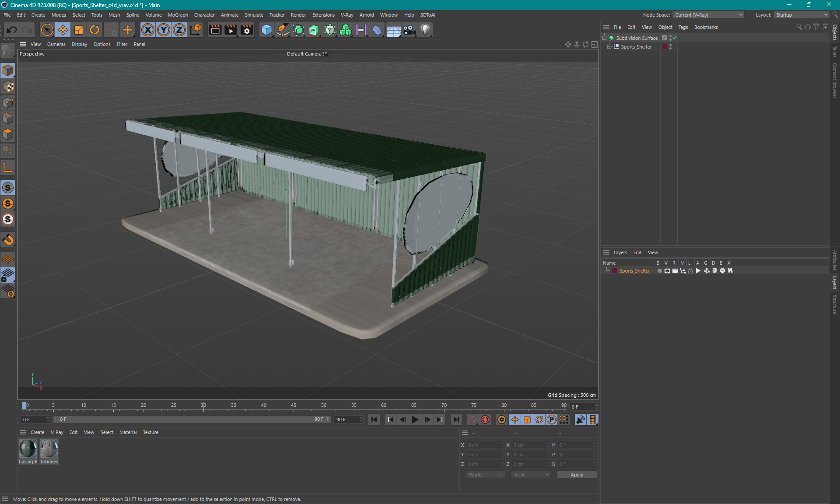840x504 pixels.
Task: Open the Simulate menu
Action: point(254,15)
